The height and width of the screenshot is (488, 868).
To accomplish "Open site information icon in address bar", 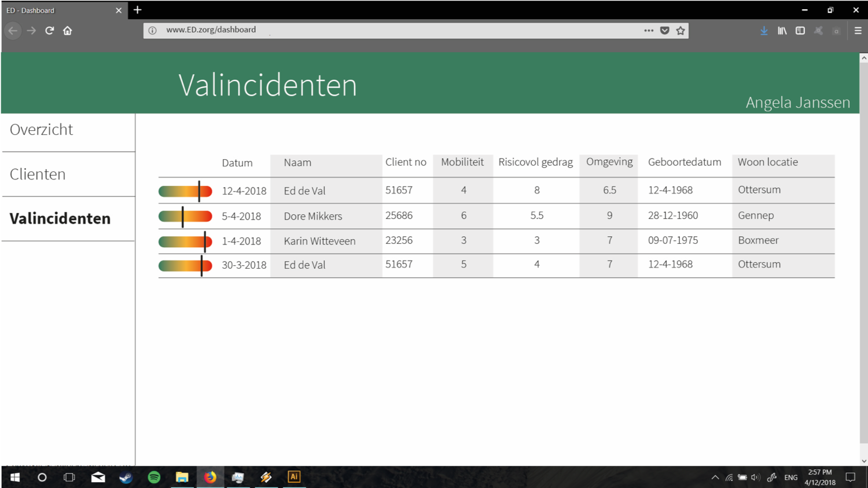I will [152, 31].
